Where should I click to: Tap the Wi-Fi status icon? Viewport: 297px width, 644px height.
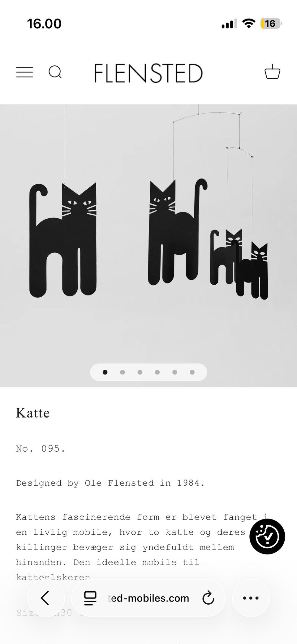248,23
